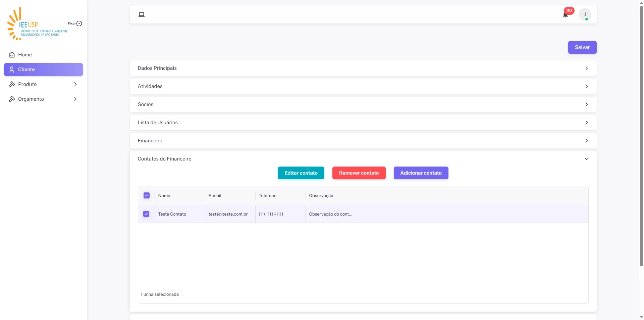644x320 pixels.
Task: Collapse the Contatos do Financeiro section
Action: (x=363, y=159)
